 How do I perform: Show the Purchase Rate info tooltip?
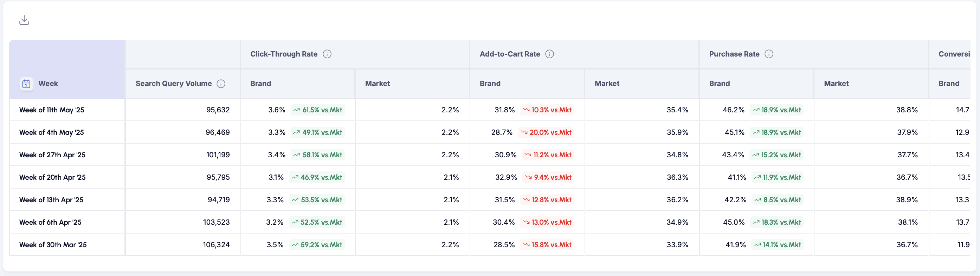769,54
